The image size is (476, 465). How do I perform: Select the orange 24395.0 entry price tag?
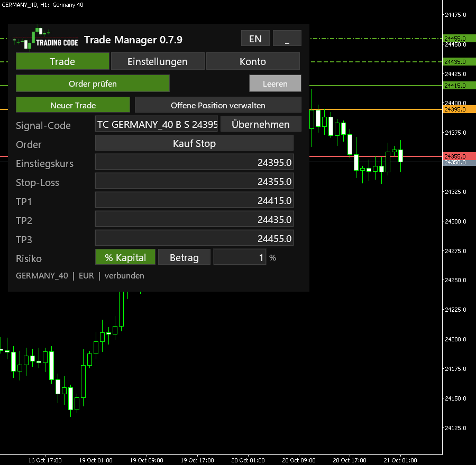coord(459,109)
